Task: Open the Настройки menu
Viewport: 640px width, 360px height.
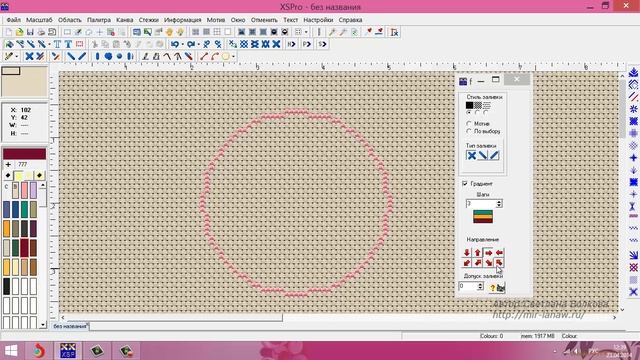Action: [318, 20]
